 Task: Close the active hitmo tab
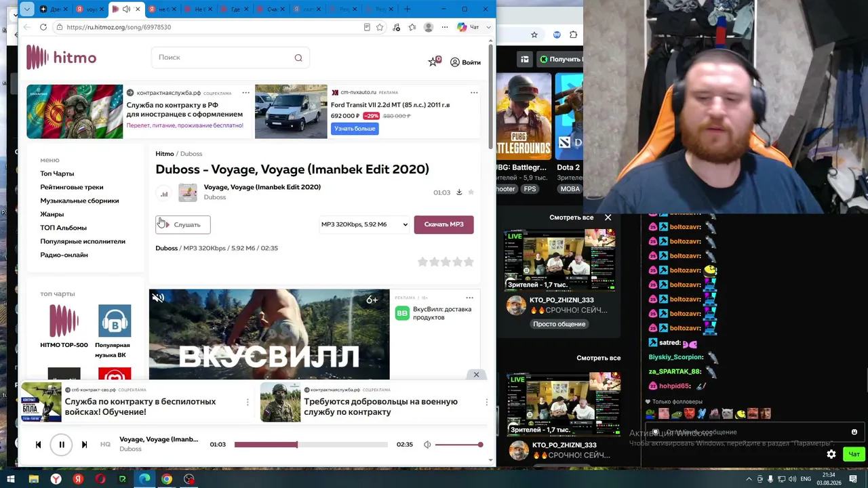pyautogui.click(x=138, y=9)
